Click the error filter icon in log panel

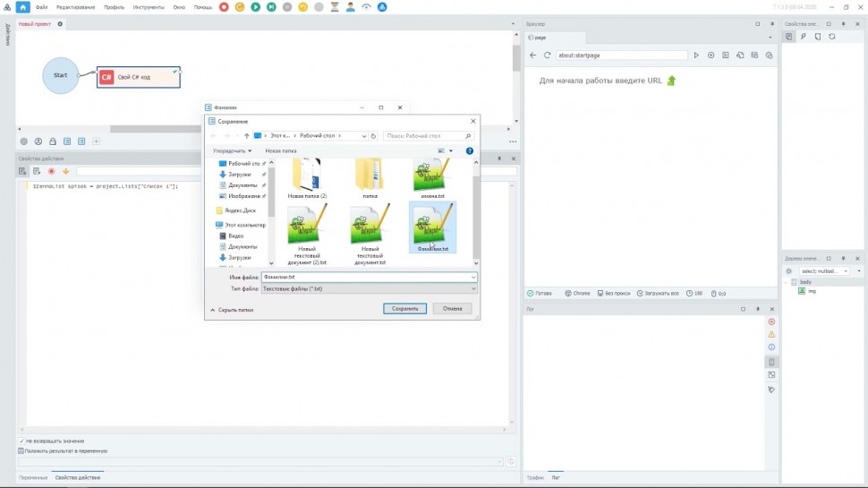click(771, 321)
